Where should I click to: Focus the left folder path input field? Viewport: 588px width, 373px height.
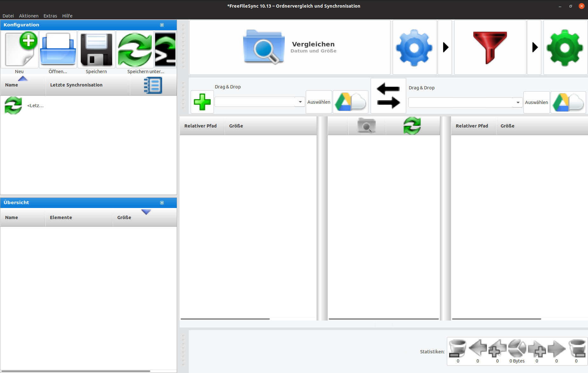click(255, 102)
